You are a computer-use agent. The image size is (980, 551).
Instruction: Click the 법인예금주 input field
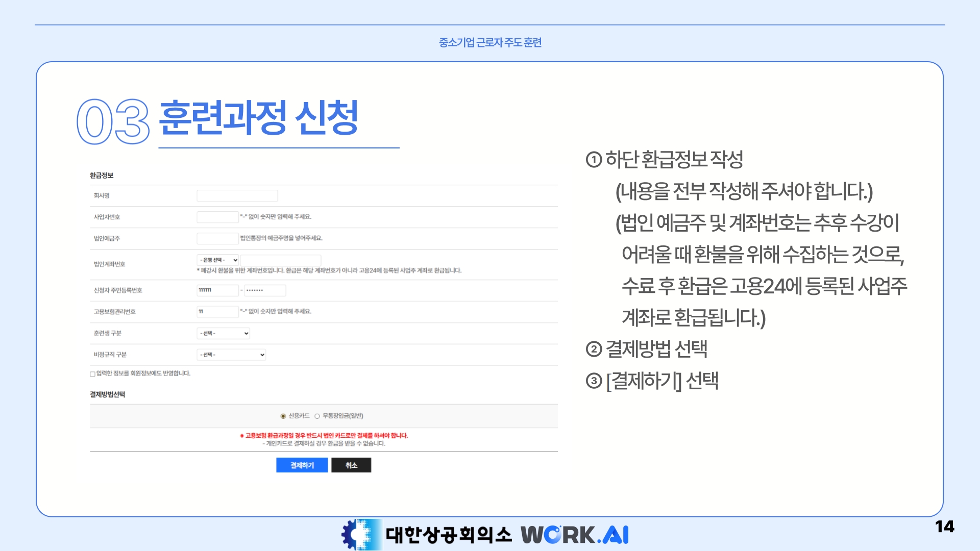point(217,238)
